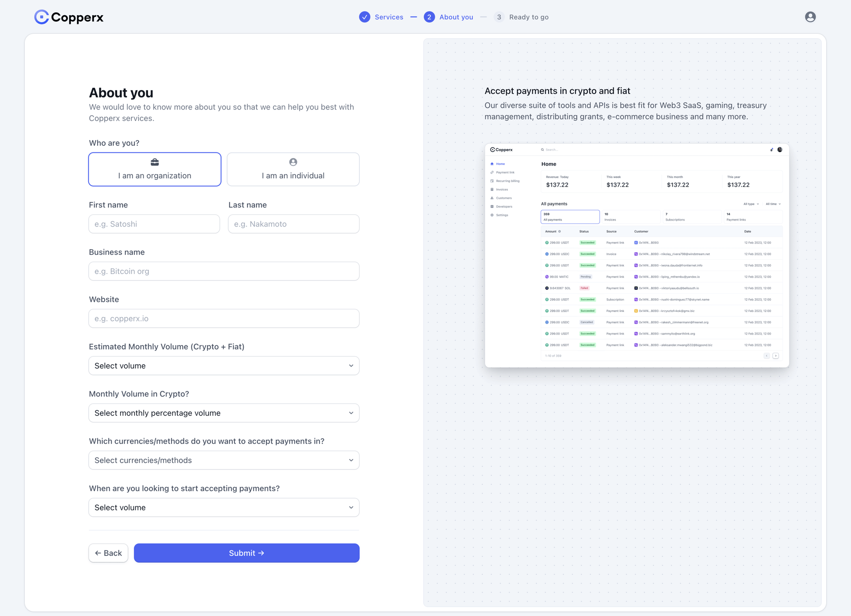Click the Back button
This screenshot has height=616, width=851.
point(108,553)
